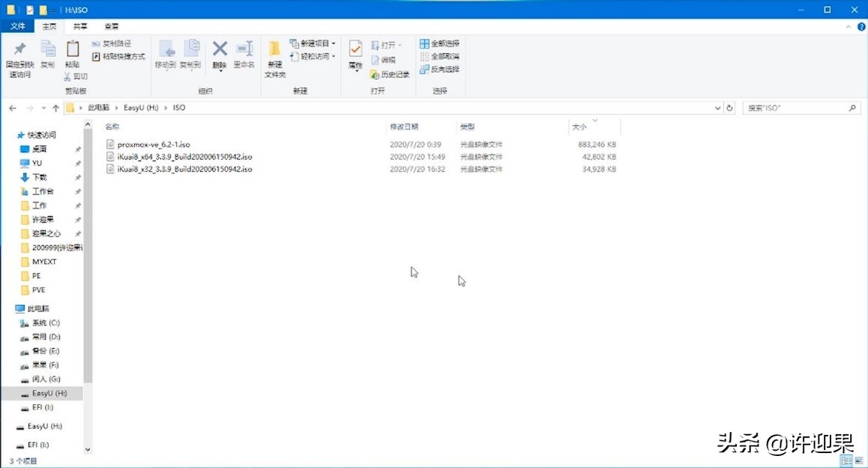The width and height of the screenshot is (868, 468).
Task: Click 此电脑 in the address breadcrumb
Action: coord(98,108)
